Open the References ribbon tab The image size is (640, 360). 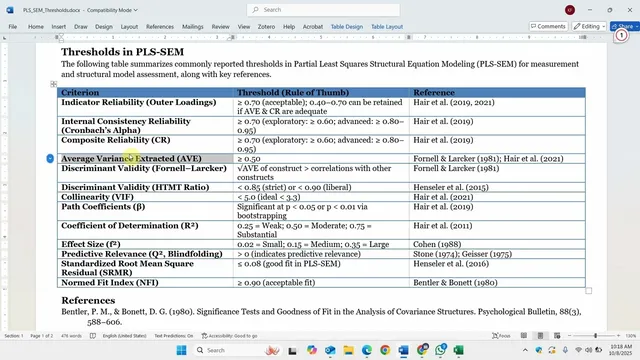tap(160, 27)
